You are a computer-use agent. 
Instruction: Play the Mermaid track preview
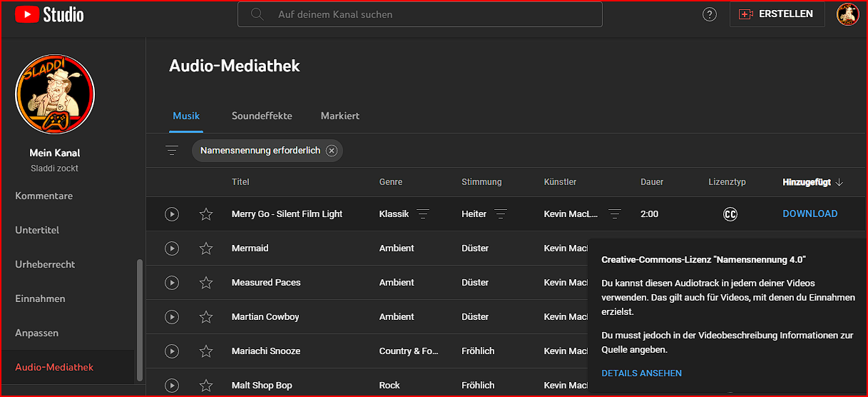pos(172,248)
